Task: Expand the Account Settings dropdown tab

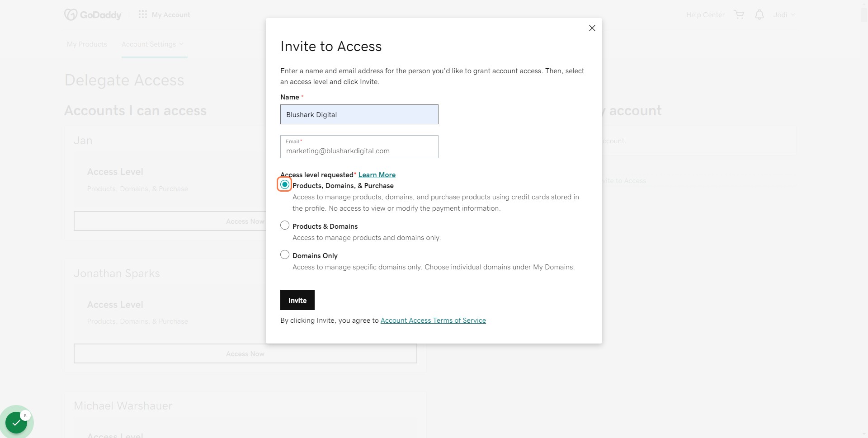Action: click(x=153, y=44)
